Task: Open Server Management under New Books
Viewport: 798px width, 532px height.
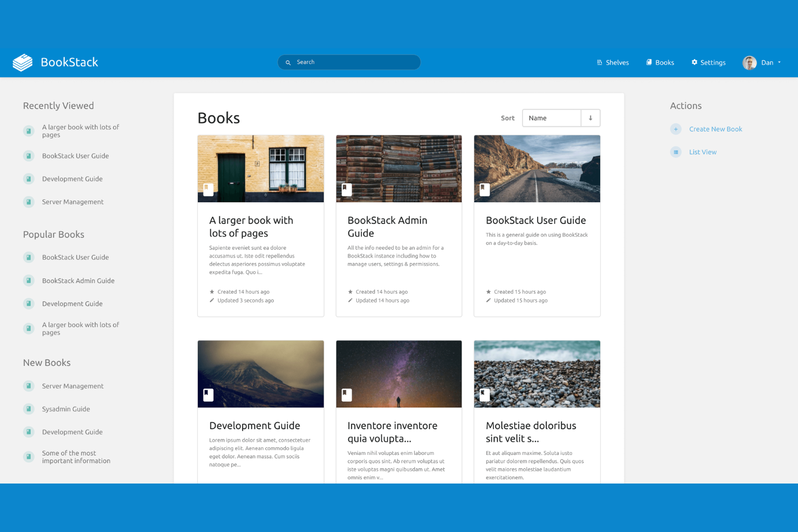Action: coord(73,386)
